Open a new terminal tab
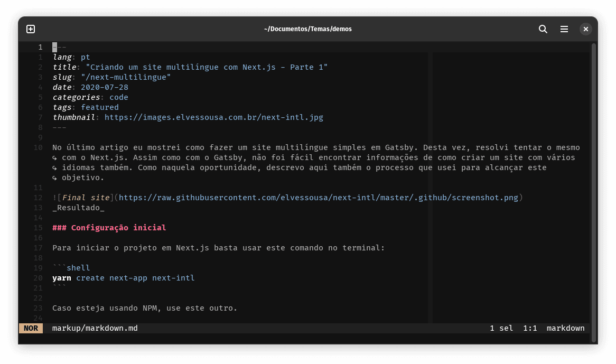Image resolution: width=616 pixels, height=364 pixels. coord(31,29)
